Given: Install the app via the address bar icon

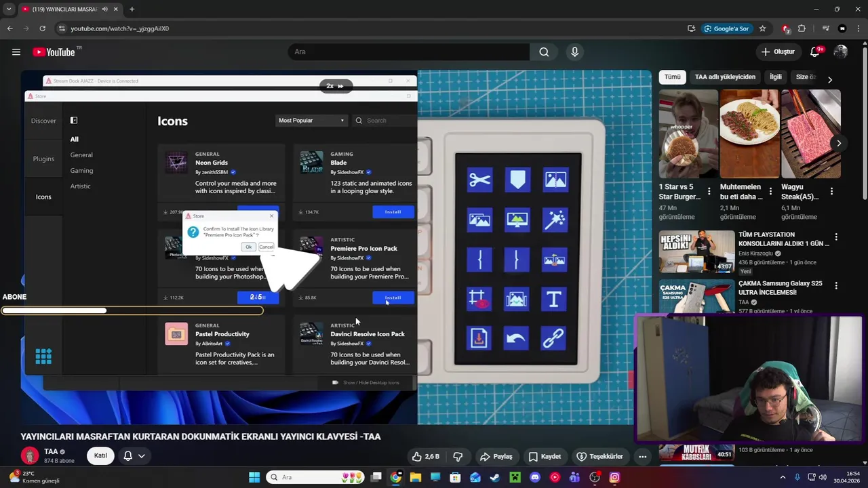Looking at the screenshot, I should click(691, 28).
